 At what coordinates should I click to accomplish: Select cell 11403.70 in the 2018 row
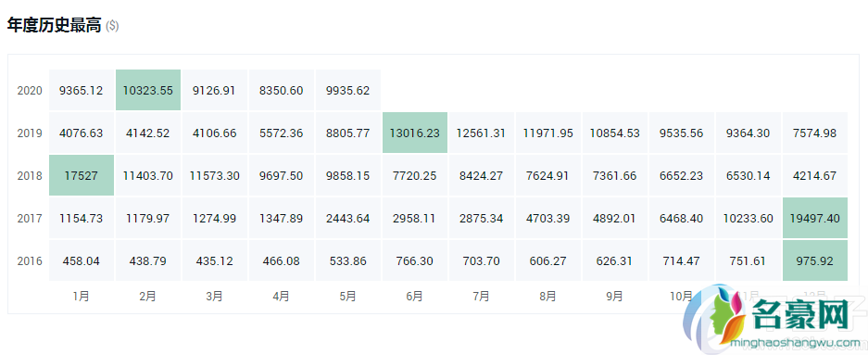148,175
